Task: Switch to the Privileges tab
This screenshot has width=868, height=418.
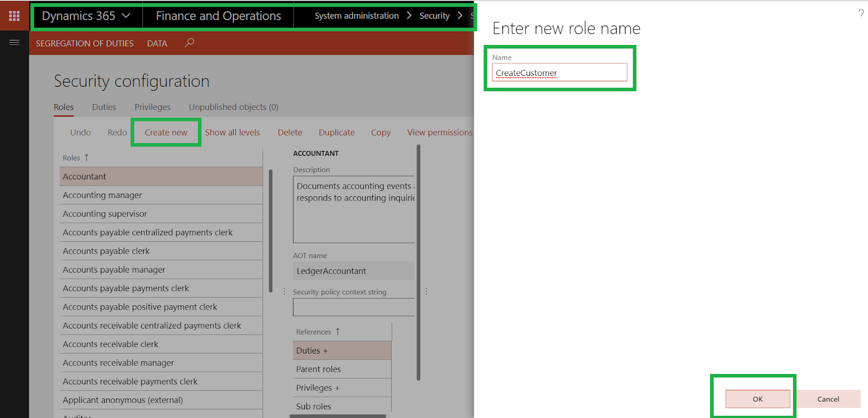Action: (152, 107)
